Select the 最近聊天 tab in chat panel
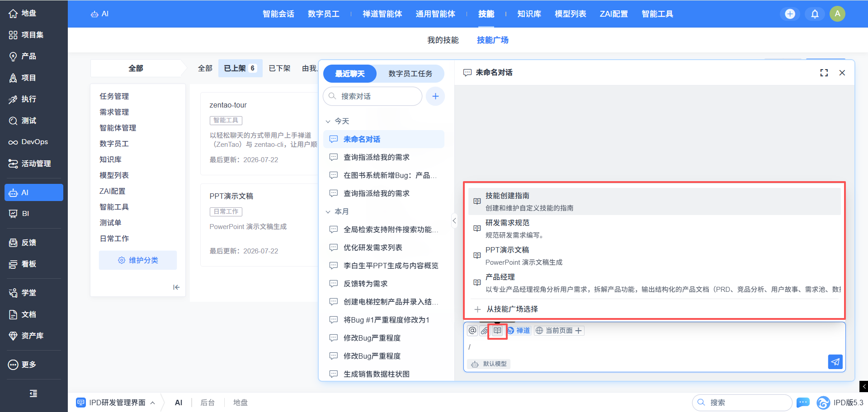This screenshot has width=868, height=412. [350, 74]
